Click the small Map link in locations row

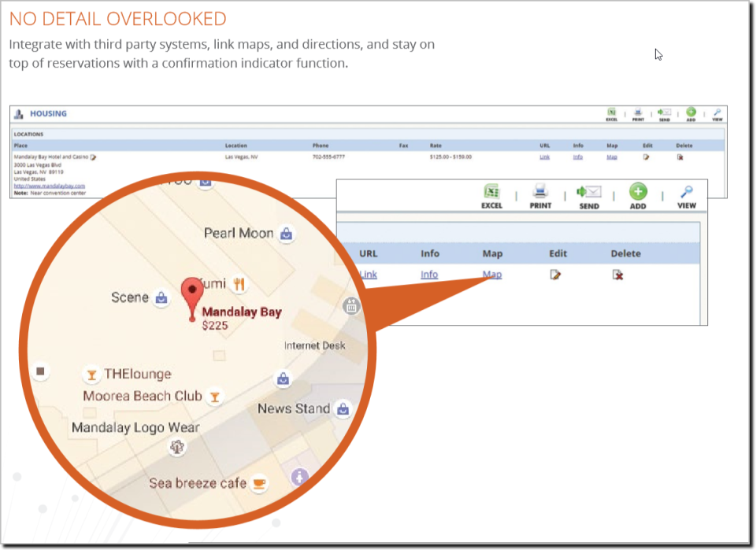(612, 157)
